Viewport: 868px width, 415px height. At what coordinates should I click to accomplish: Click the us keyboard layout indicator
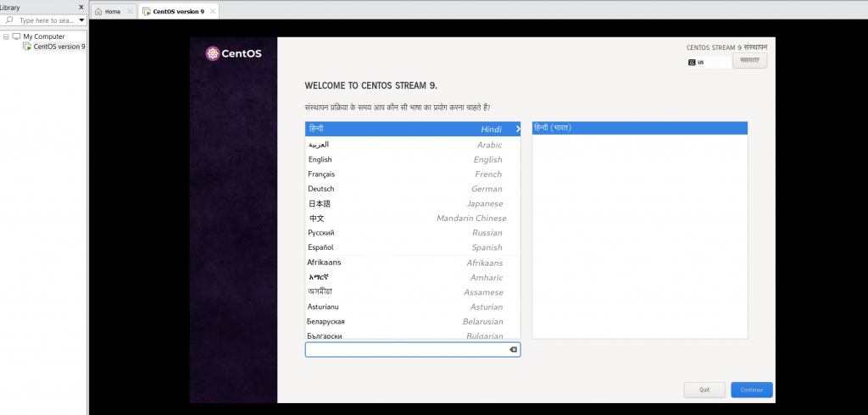pos(709,63)
